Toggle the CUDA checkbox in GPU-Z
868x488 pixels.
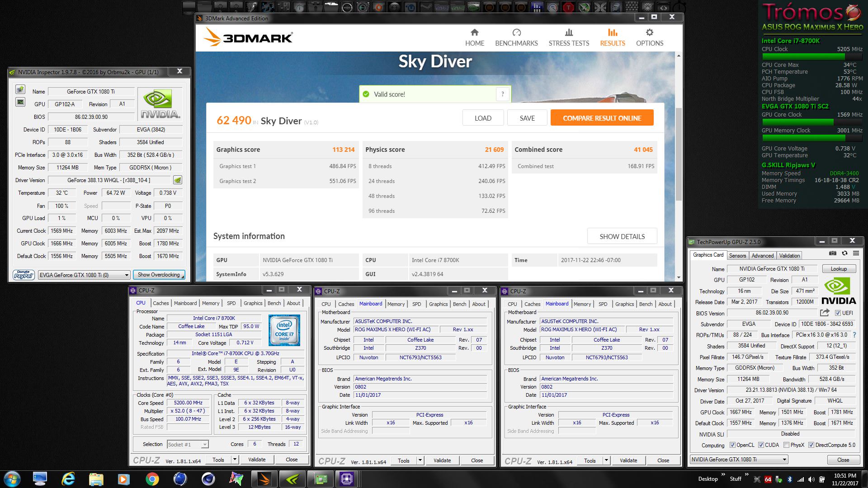[761, 445]
